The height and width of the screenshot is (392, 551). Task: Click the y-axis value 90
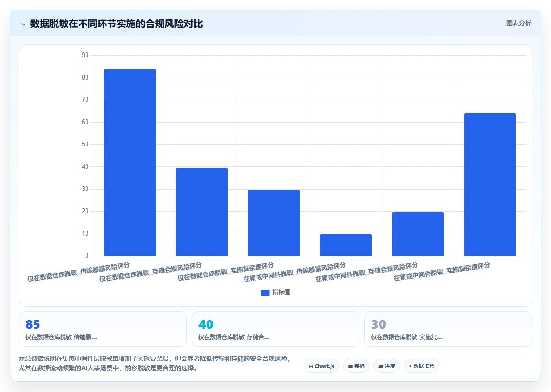(85, 55)
